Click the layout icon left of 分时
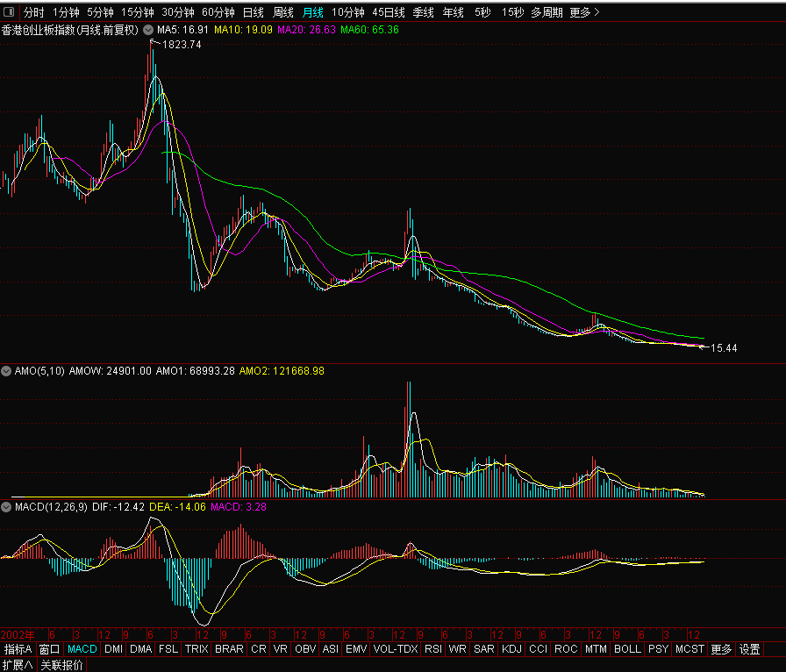 point(9,12)
